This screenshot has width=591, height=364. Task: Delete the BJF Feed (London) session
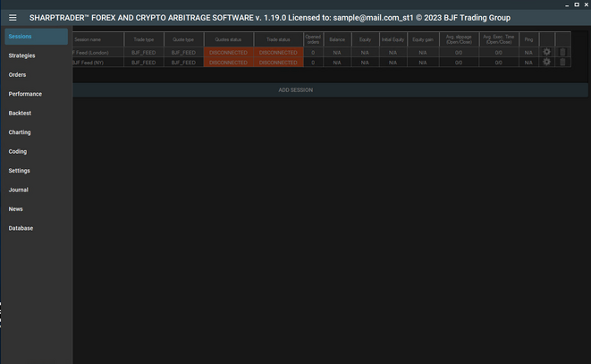click(x=562, y=52)
